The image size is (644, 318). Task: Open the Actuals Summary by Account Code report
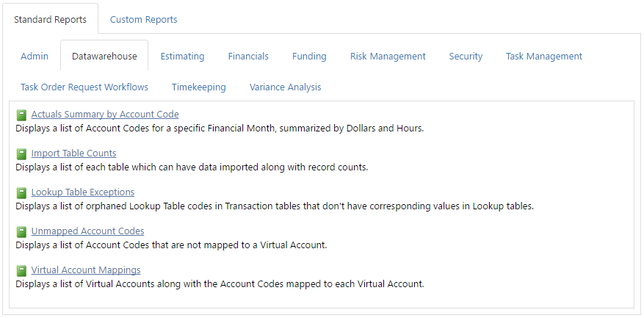(105, 115)
